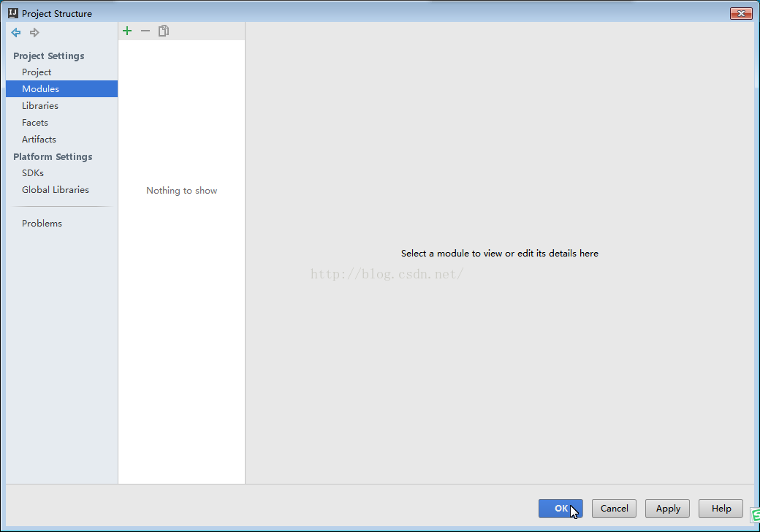Go forward with the right arrow icon
760x532 pixels.
pos(34,32)
